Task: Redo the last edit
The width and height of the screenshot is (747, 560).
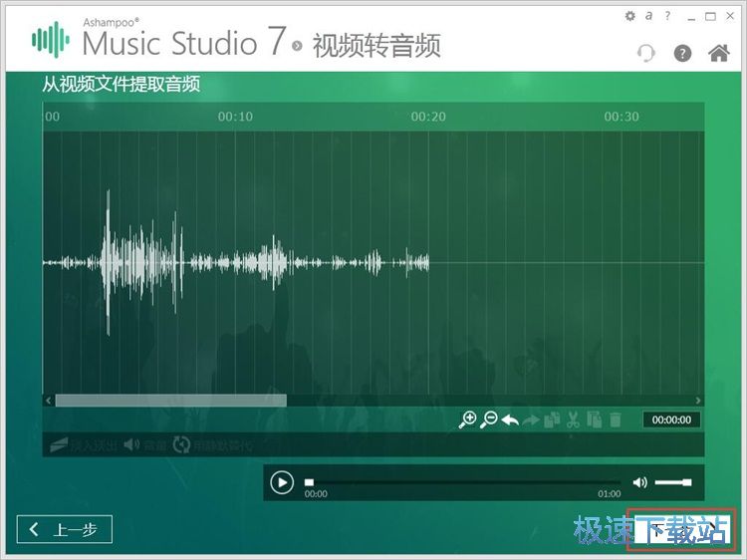Action: (531, 420)
